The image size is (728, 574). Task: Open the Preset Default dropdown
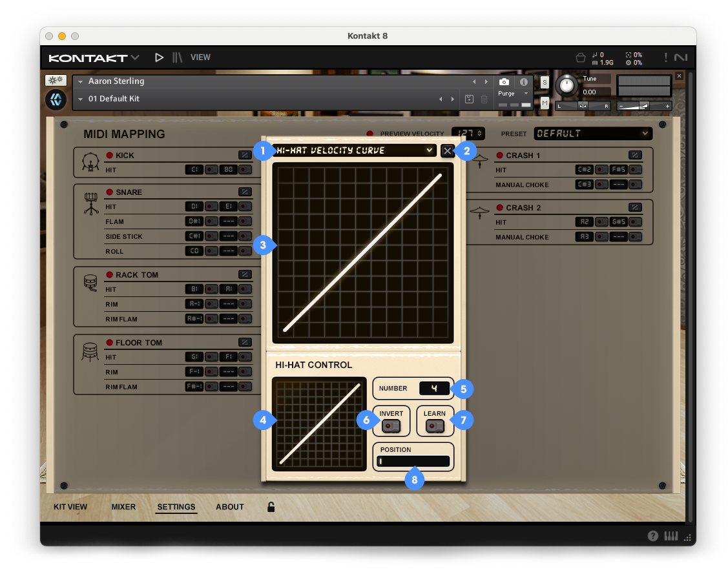click(x=593, y=134)
